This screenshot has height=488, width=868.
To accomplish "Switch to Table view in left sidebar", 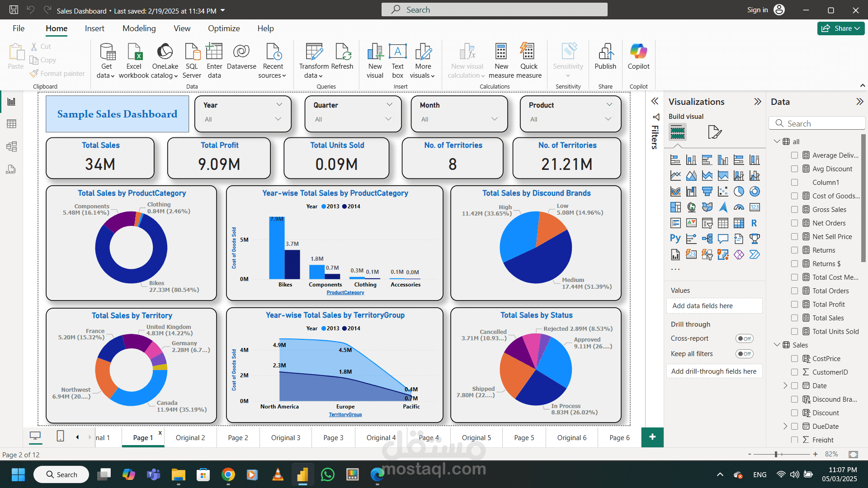I will click(x=11, y=124).
